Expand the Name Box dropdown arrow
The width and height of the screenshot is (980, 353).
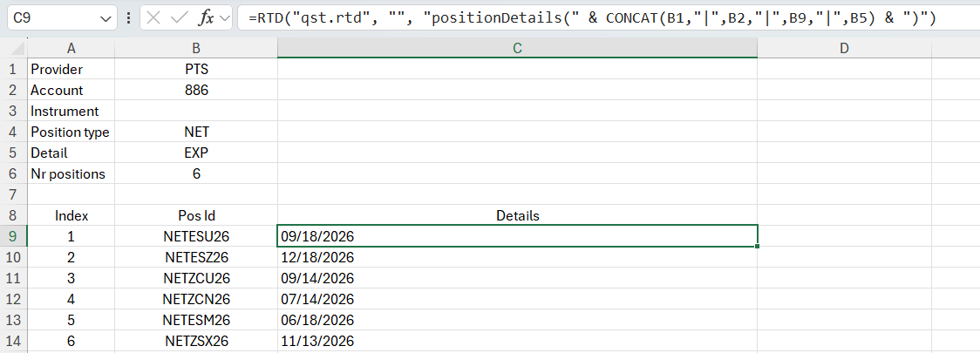click(105, 19)
